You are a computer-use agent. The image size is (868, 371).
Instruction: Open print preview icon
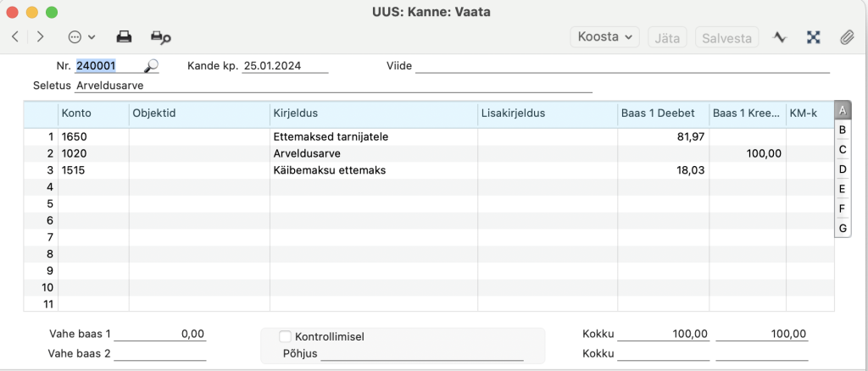click(x=160, y=37)
